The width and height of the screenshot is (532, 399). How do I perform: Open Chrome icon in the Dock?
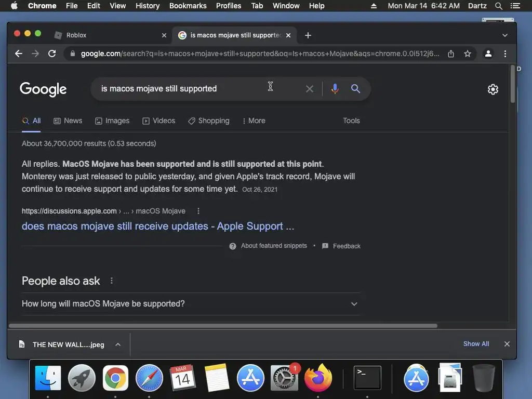115,378
